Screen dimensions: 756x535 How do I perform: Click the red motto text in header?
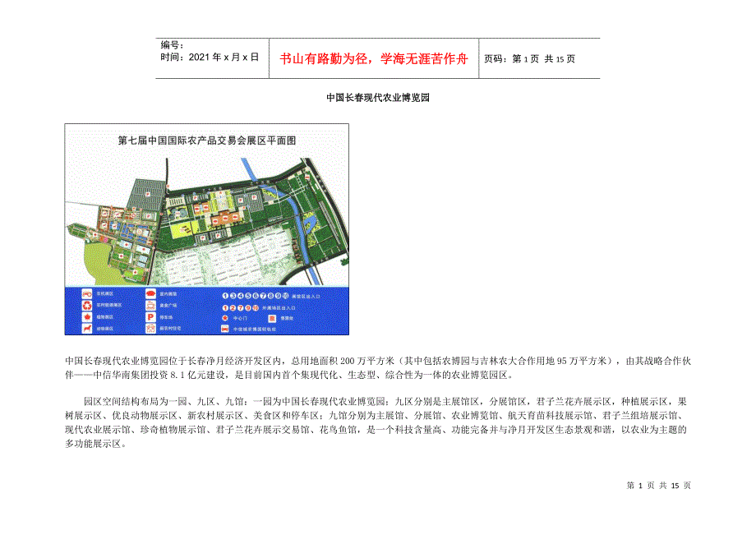pyautogui.click(x=374, y=58)
